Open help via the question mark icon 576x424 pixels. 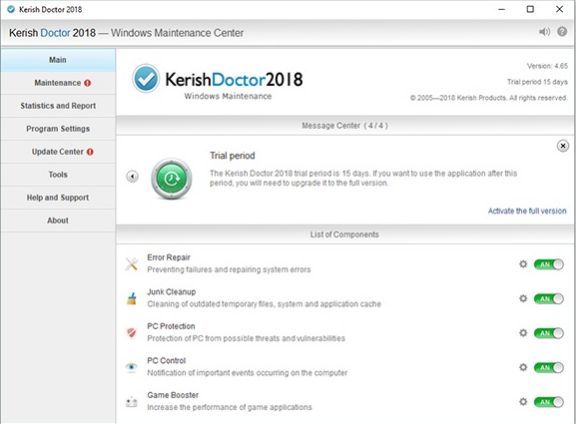point(562,32)
